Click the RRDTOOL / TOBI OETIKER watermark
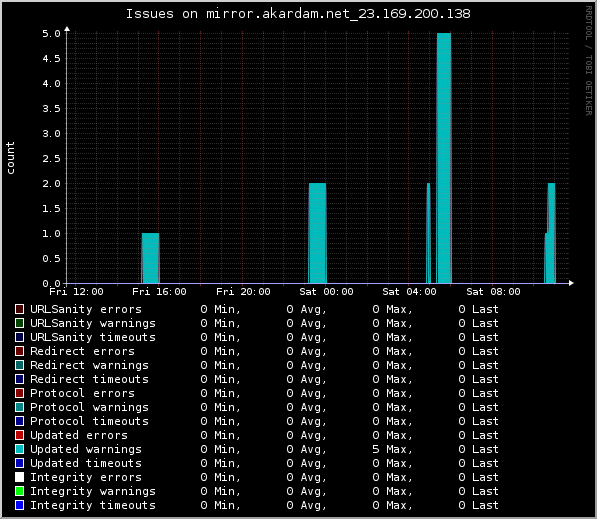 point(589,61)
